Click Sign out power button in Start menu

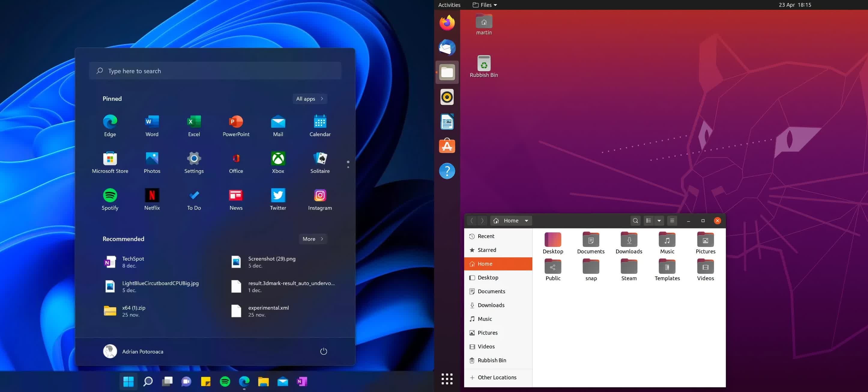(x=323, y=351)
